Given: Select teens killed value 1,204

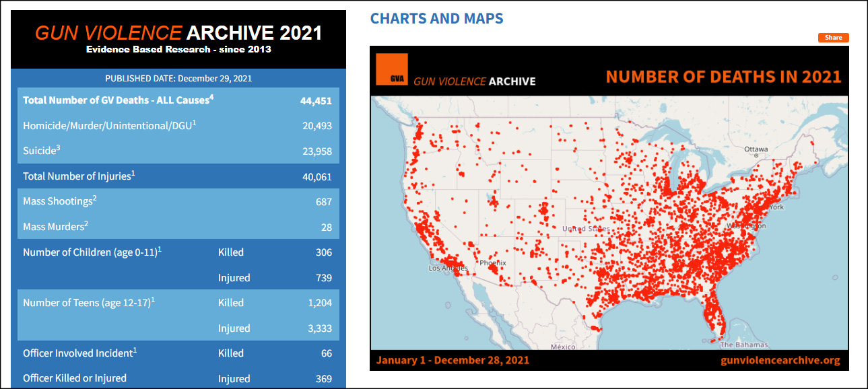Looking at the screenshot, I should coord(320,303).
